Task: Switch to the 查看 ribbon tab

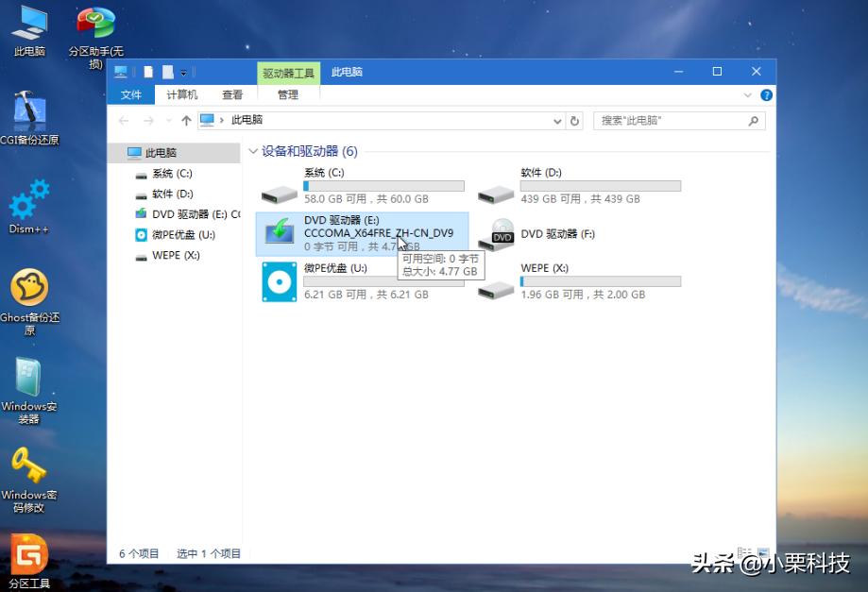Action: coord(232,94)
